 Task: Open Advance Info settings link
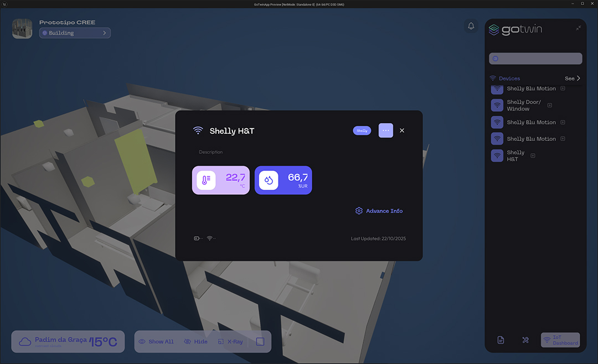click(x=379, y=211)
